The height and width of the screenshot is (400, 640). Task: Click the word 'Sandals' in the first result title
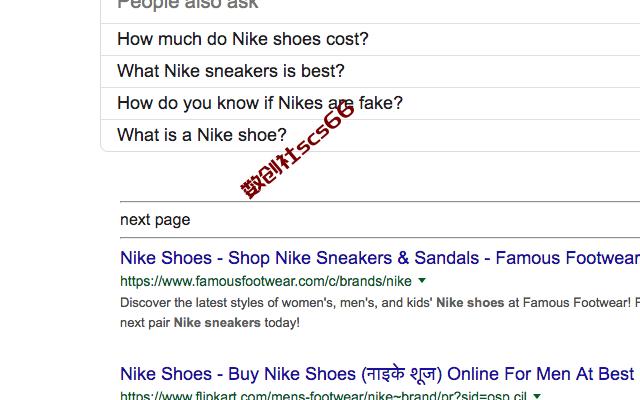point(447,258)
